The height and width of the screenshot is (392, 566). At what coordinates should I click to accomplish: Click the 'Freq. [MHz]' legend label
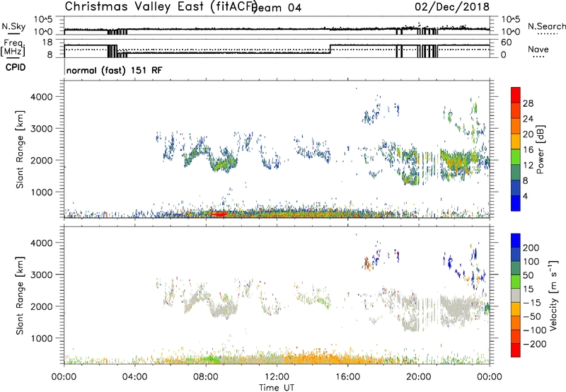click(14, 47)
